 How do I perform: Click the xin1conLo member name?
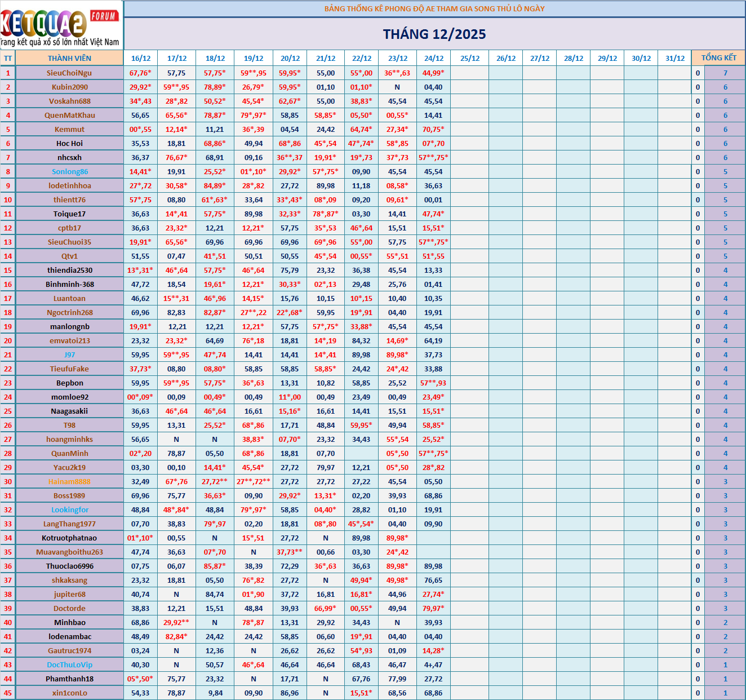[x=70, y=693]
